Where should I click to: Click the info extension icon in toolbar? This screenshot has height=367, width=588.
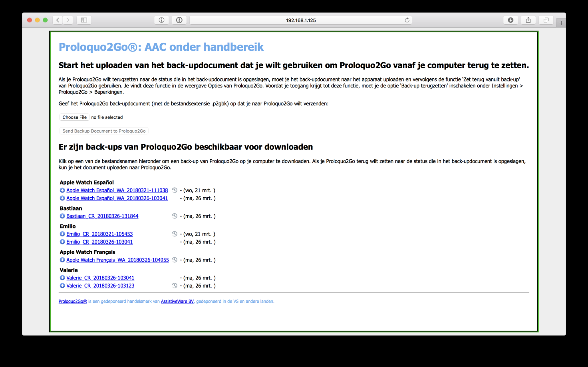click(x=161, y=20)
